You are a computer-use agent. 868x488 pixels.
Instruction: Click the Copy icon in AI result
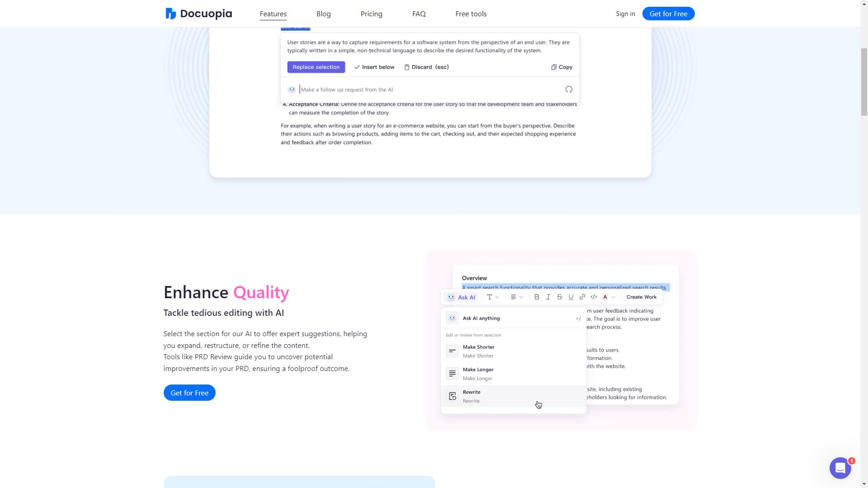tap(554, 67)
